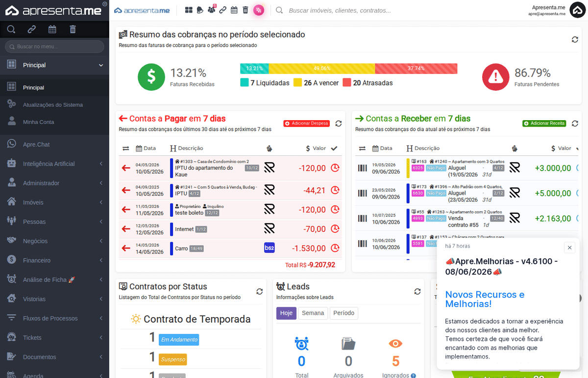
Task: Click the barcode icon on the +3.000,00 receivable row
Action: point(362,168)
